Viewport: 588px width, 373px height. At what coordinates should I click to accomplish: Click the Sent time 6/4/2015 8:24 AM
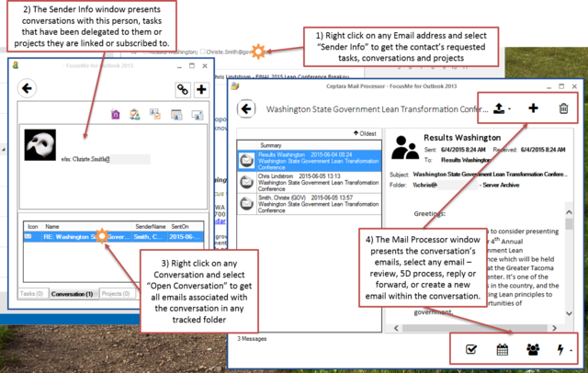[463, 150]
